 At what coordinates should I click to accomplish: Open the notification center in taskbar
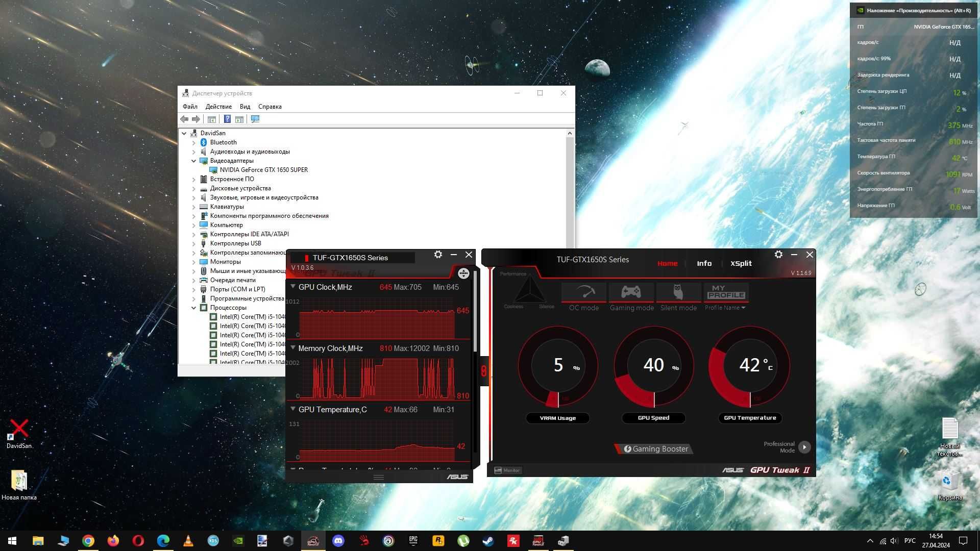click(x=963, y=541)
